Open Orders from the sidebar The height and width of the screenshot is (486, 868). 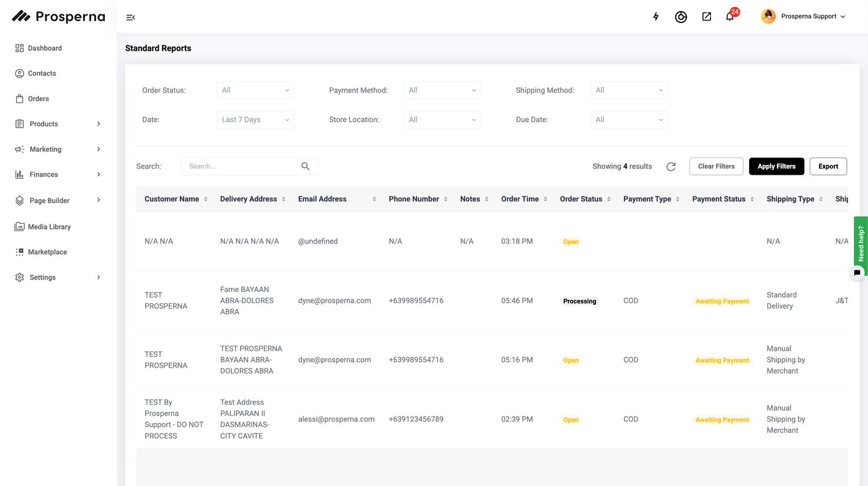coord(38,99)
